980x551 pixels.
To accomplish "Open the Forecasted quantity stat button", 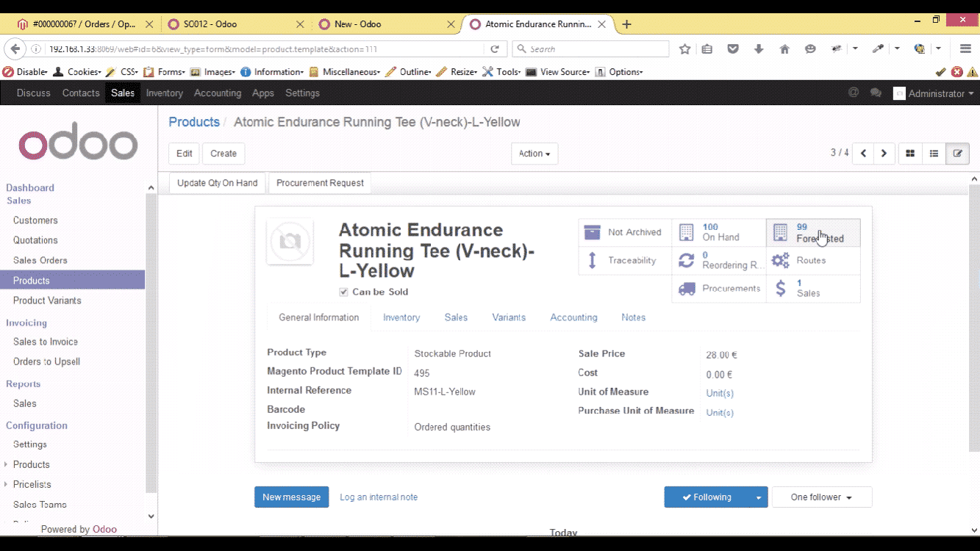I will pyautogui.click(x=813, y=233).
